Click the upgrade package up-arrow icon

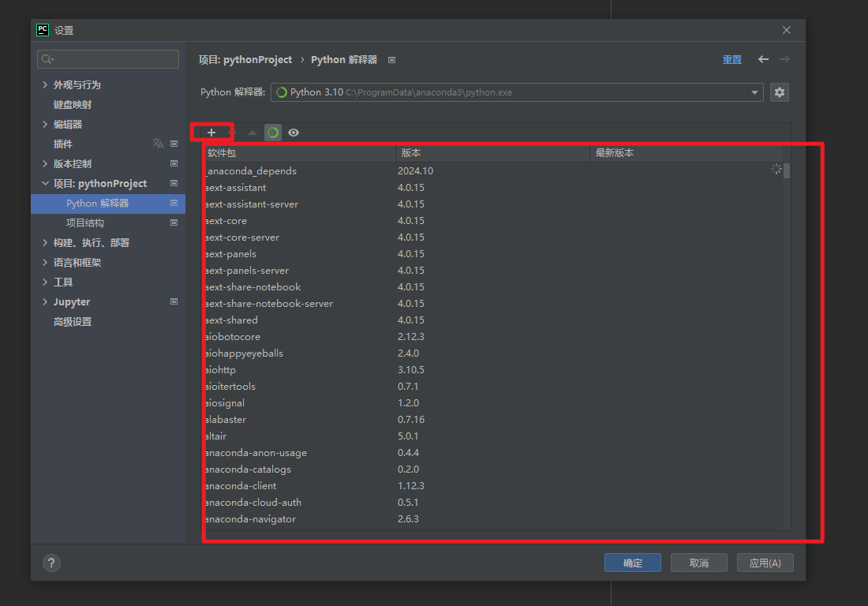click(253, 133)
